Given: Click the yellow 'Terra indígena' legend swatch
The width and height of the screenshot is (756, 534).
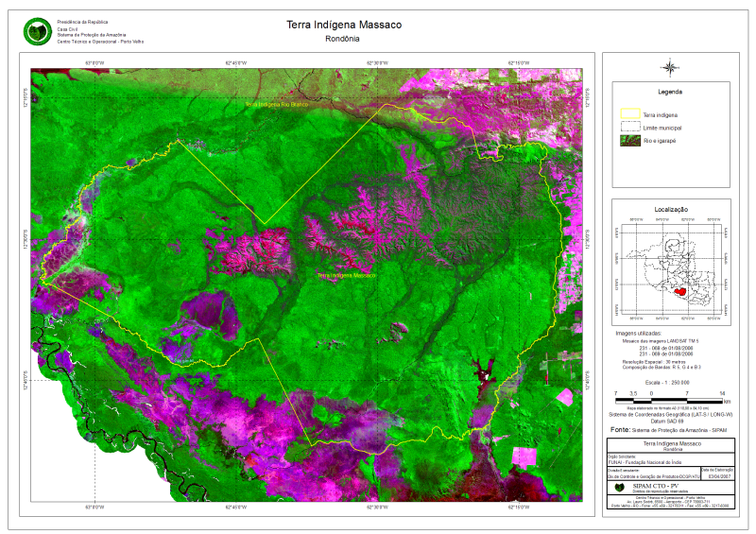Looking at the screenshot, I should (x=630, y=113).
